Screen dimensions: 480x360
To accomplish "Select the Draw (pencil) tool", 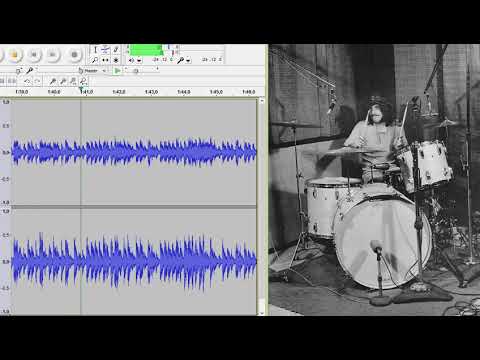I will point(116,50).
